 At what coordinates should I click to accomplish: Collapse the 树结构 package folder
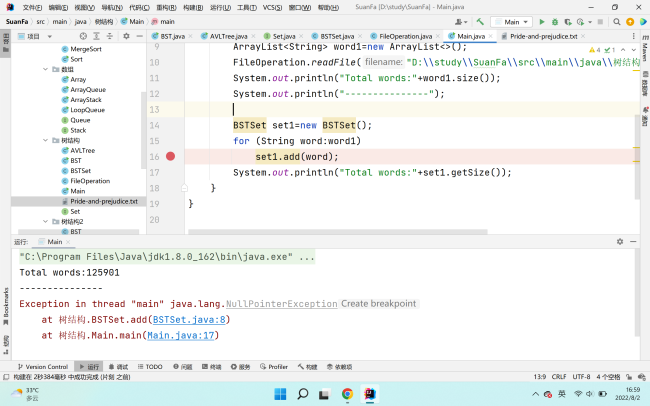[46, 141]
